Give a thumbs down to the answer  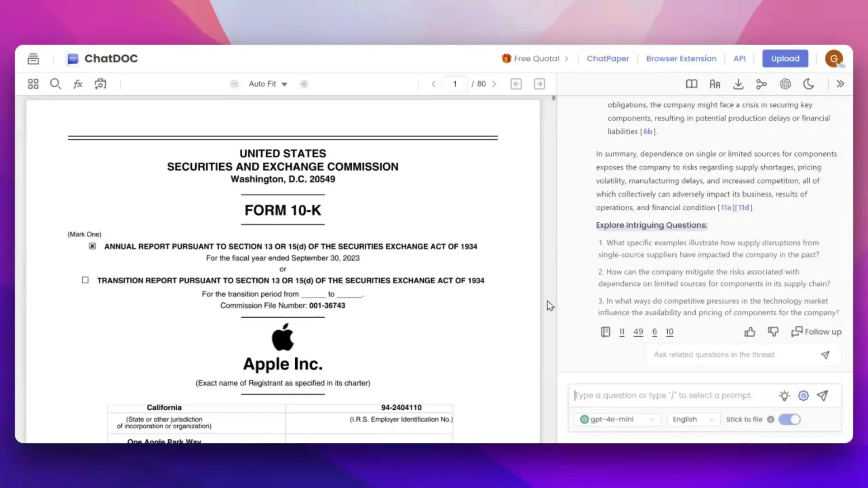773,332
